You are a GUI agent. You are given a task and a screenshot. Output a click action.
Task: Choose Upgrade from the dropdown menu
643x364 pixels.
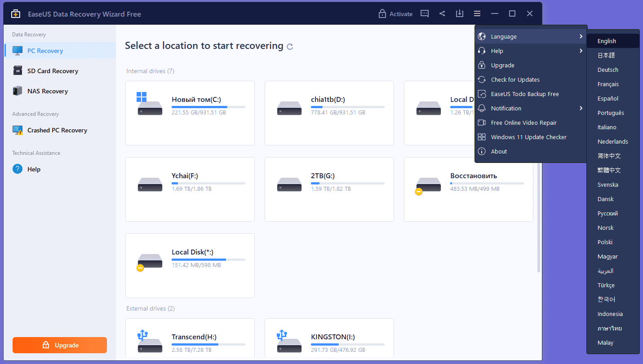tap(531, 65)
